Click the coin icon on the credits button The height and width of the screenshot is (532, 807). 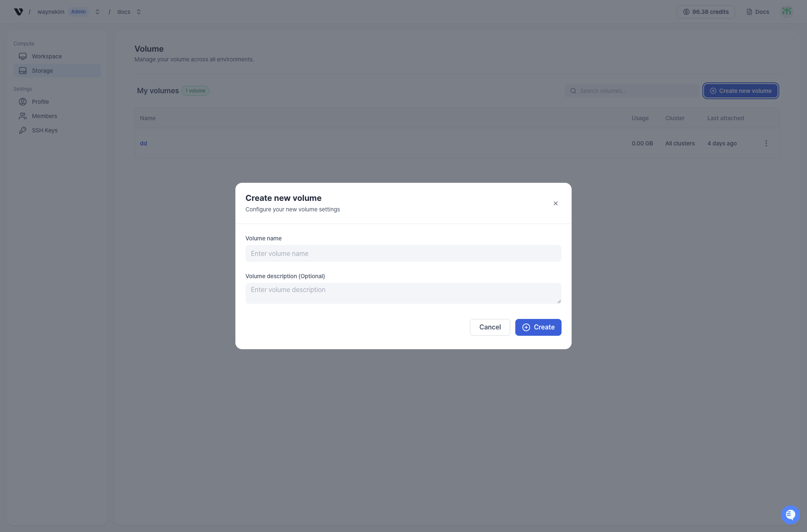coord(686,12)
